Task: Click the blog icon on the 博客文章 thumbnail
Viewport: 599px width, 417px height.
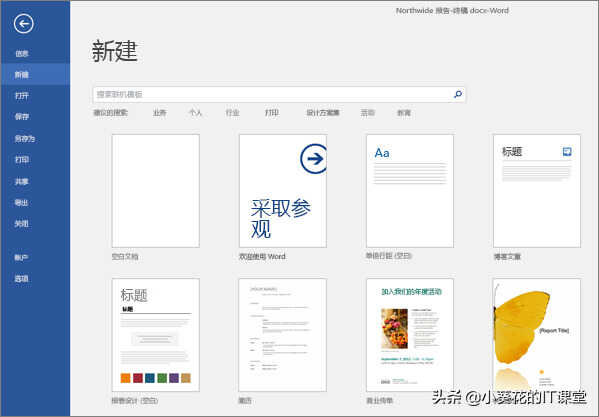Action: click(567, 152)
